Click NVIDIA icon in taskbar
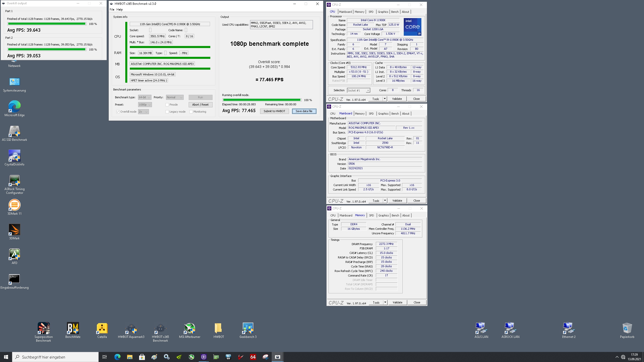The height and width of the screenshot is (362, 644). (x=179, y=357)
